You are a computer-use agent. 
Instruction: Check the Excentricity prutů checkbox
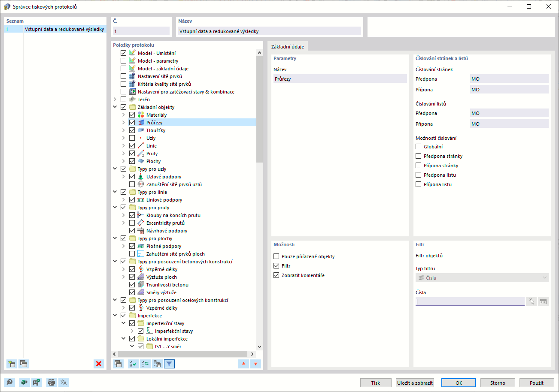tap(132, 223)
